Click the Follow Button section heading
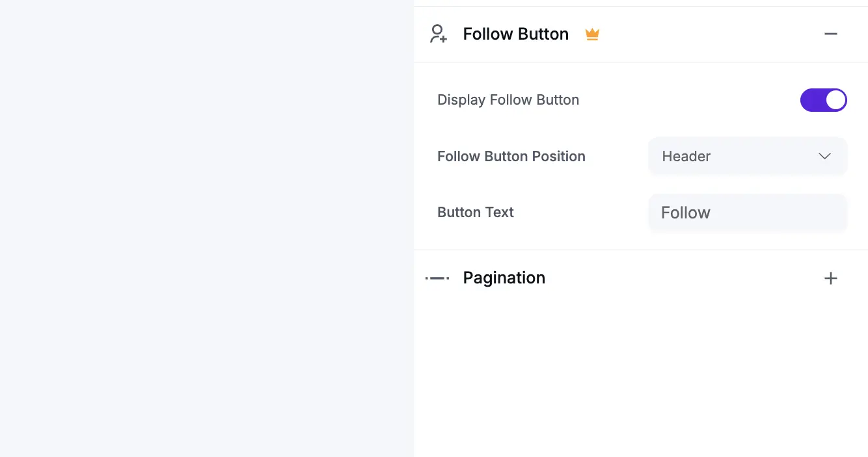 tap(515, 33)
